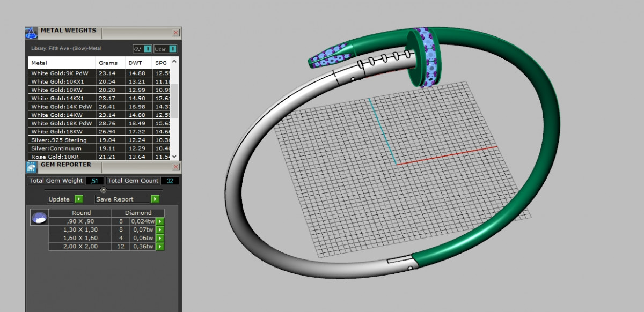Click grams value 19.04 for Sterling silver
644x312 pixels.
point(107,140)
